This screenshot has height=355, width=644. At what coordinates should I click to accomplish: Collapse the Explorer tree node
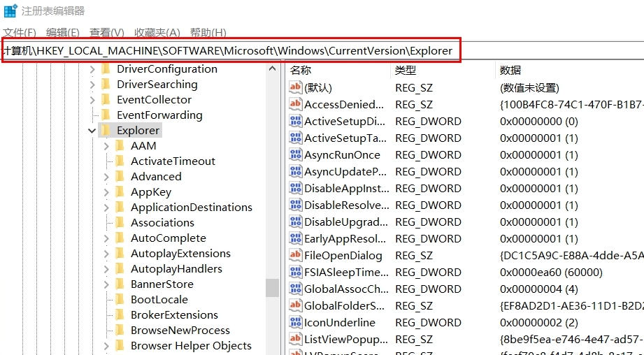click(x=92, y=130)
